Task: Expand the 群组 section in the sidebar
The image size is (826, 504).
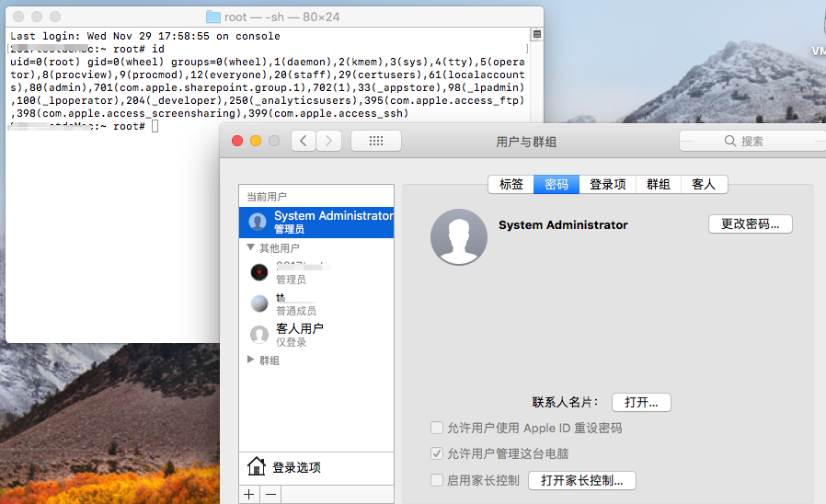Action: point(251,360)
